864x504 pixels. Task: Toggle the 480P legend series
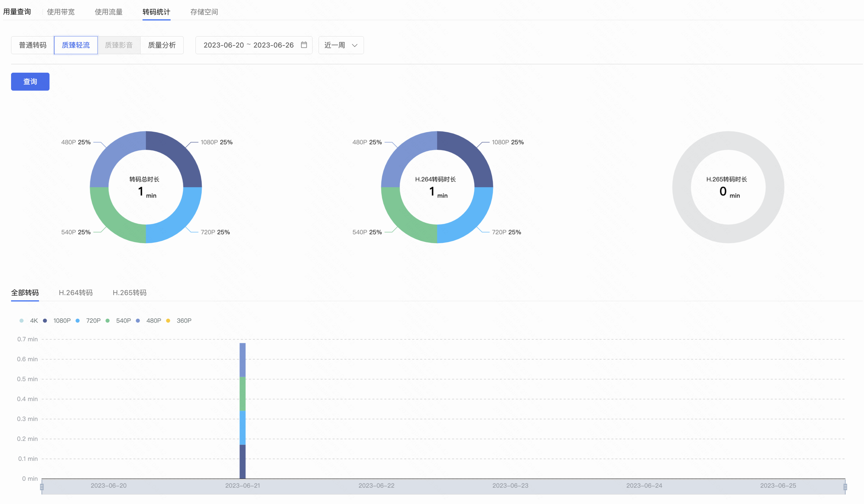(149, 321)
